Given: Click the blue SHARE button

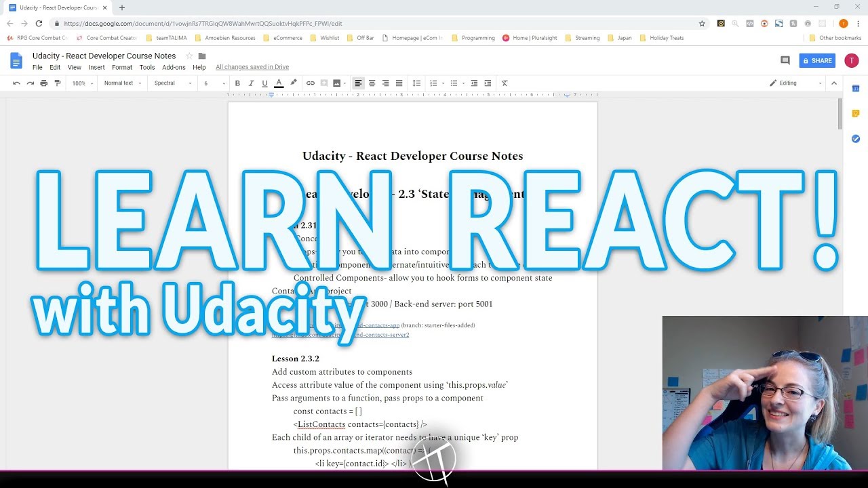Looking at the screenshot, I should pyautogui.click(x=817, y=60).
